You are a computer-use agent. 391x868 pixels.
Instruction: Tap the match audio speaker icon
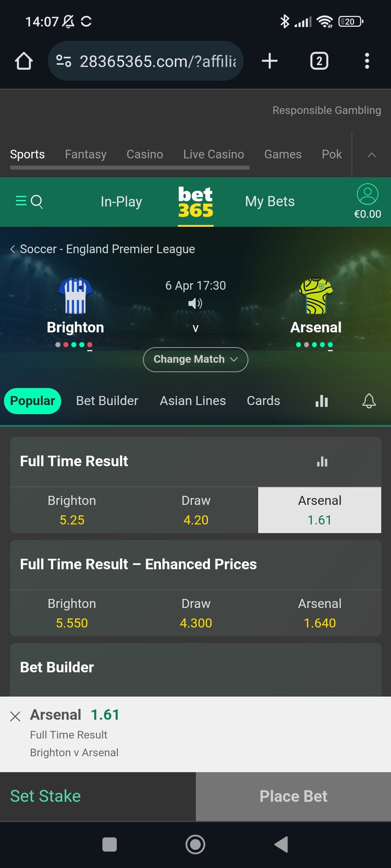(x=195, y=303)
